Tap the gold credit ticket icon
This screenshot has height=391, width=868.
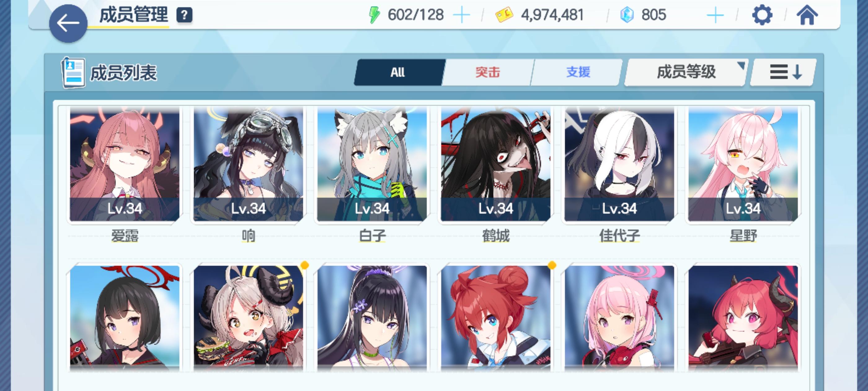click(504, 15)
